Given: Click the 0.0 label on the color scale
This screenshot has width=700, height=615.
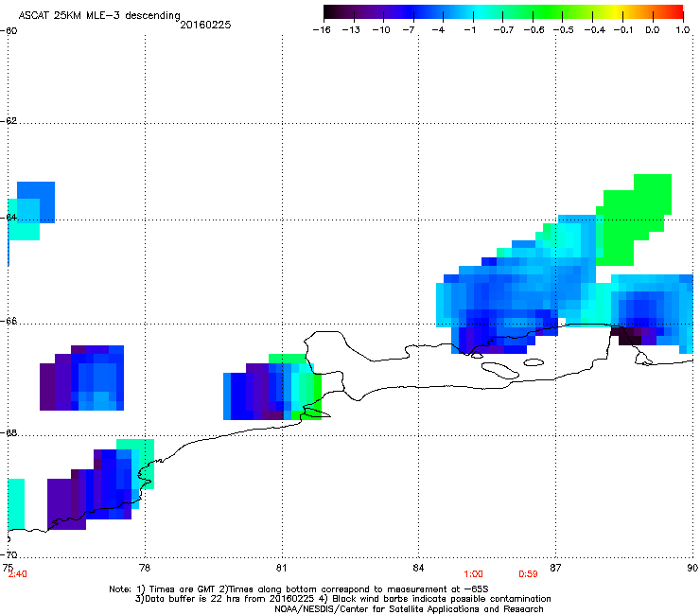Looking at the screenshot, I should 653,30.
